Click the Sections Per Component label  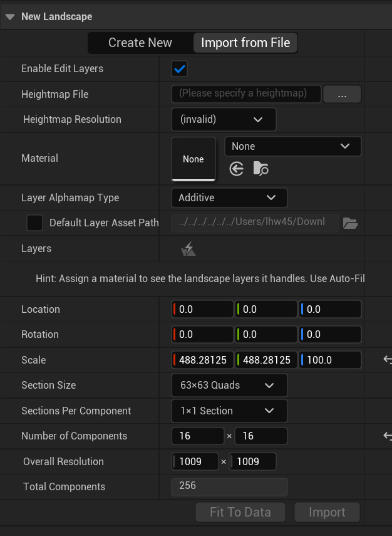click(x=76, y=411)
